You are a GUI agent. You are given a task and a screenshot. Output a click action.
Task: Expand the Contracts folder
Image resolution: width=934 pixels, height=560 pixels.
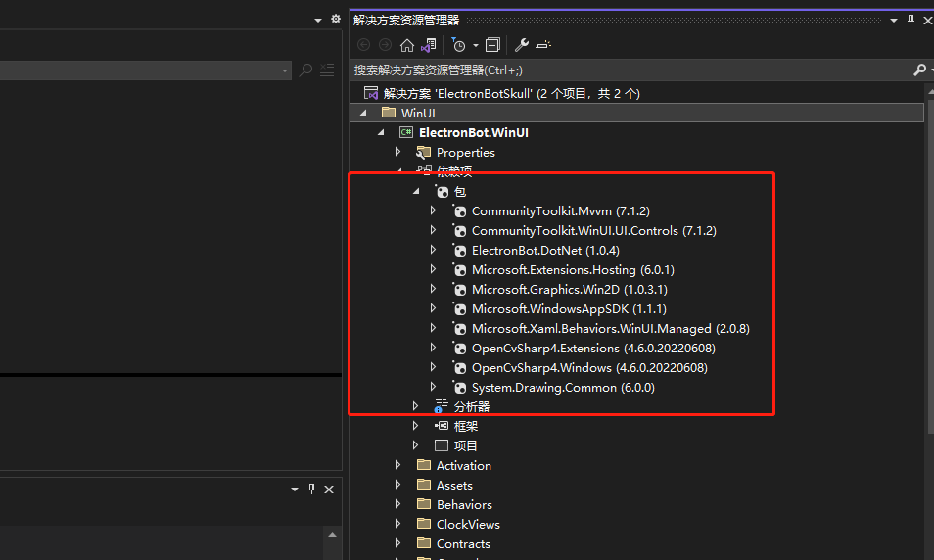tap(397, 544)
